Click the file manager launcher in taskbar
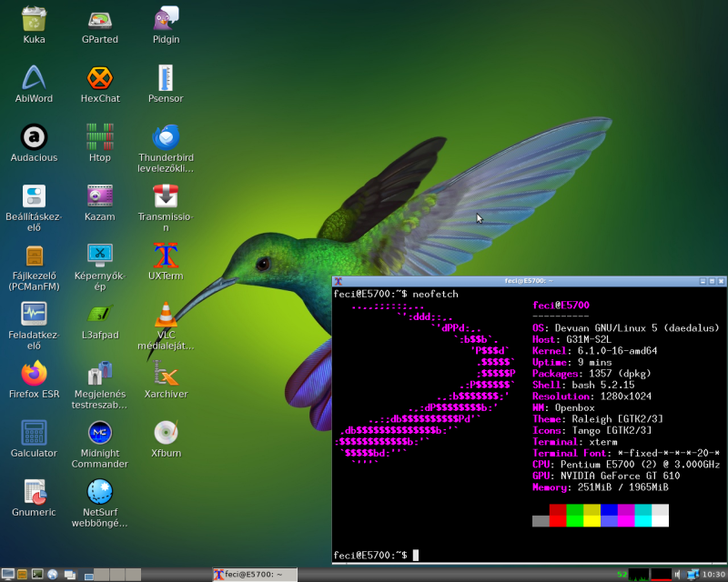This screenshot has height=582, width=728. (22, 575)
